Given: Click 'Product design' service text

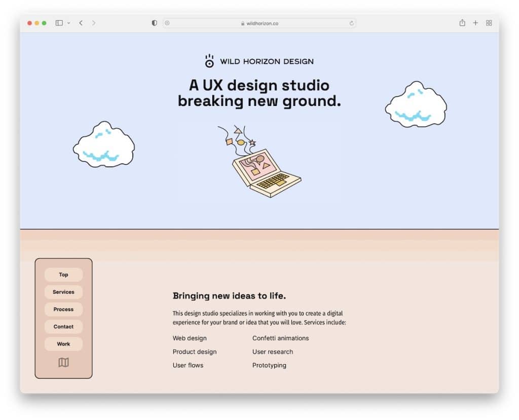Looking at the screenshot, I should tap(195, 352).
